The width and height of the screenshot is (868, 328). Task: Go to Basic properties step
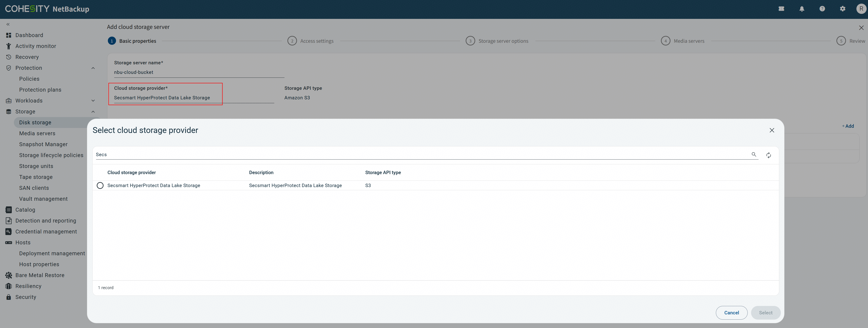132,41
